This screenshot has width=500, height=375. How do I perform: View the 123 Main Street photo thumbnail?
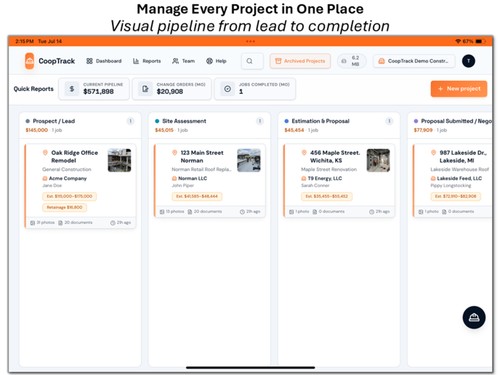(x=249, y=160)
